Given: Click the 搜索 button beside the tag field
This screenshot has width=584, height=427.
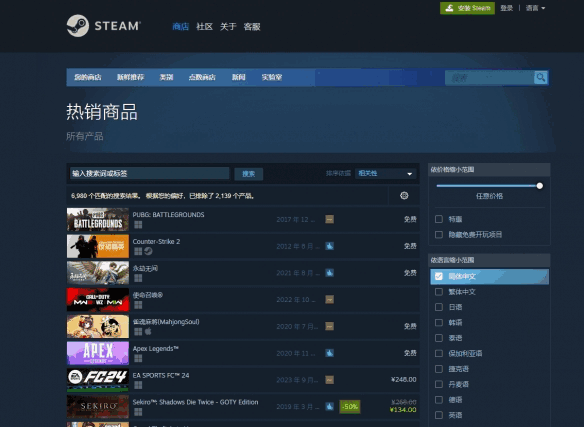Looking at the screenshot, I should pyautogui.click(x=248, y=174).
